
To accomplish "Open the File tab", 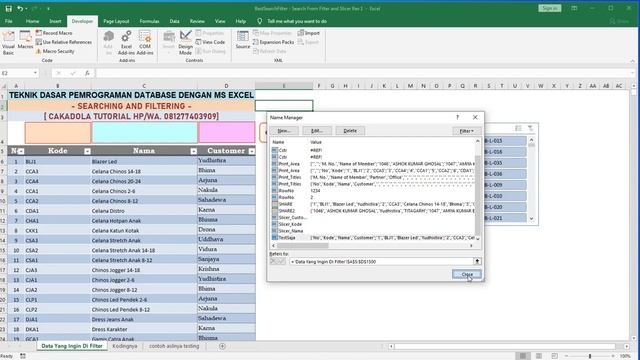I will coord(9,21).
